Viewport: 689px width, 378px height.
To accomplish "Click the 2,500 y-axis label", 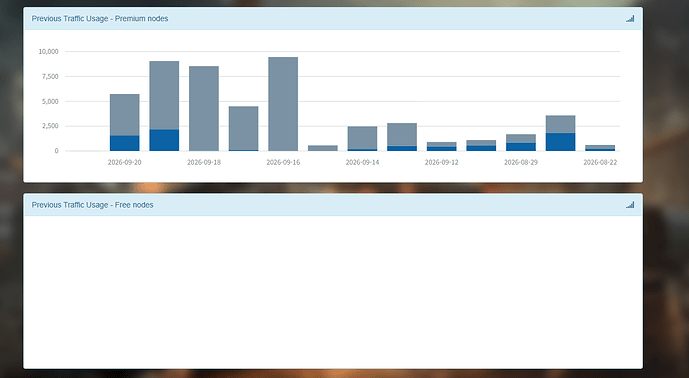I will pos(50,126).
